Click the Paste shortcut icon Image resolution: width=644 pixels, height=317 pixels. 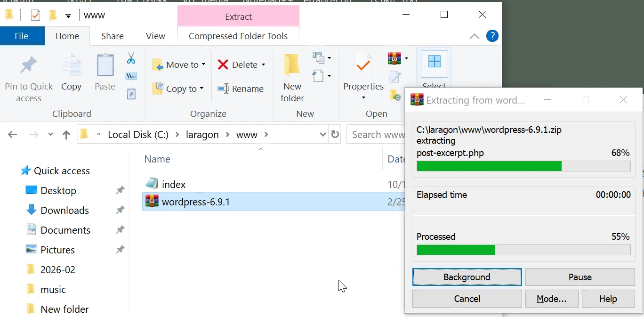[x=131, y=93]
